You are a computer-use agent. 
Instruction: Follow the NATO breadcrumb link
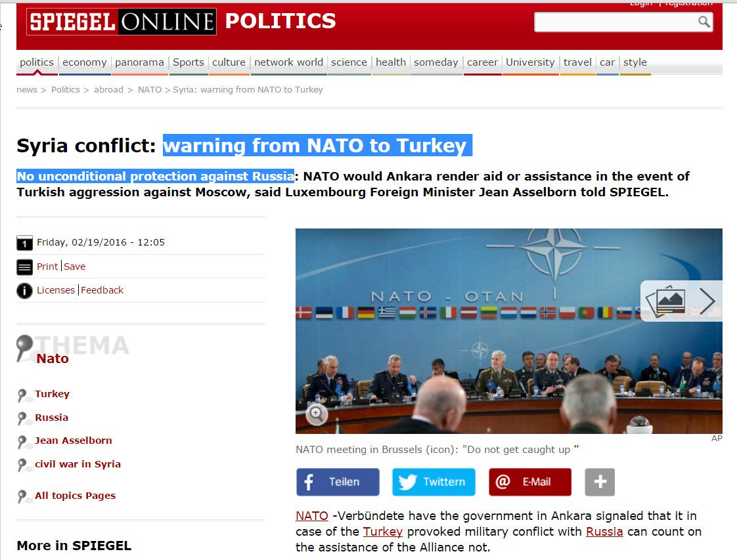(150, 90)
